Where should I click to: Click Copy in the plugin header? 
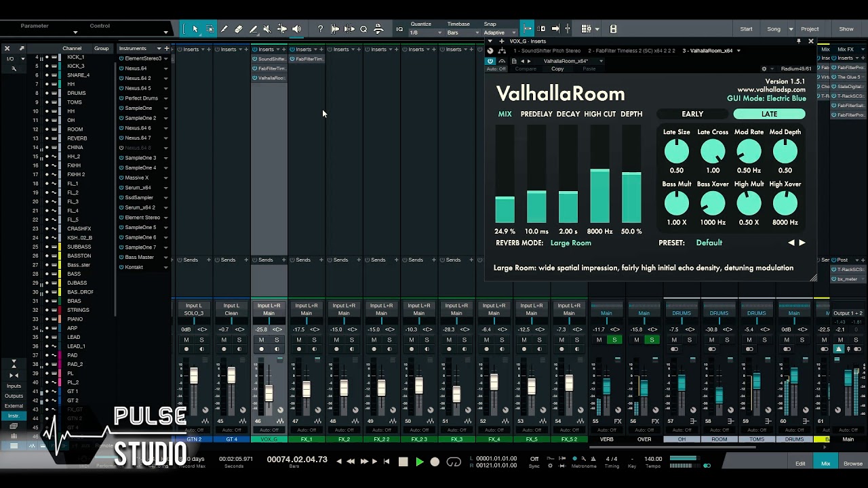point(557,68)
